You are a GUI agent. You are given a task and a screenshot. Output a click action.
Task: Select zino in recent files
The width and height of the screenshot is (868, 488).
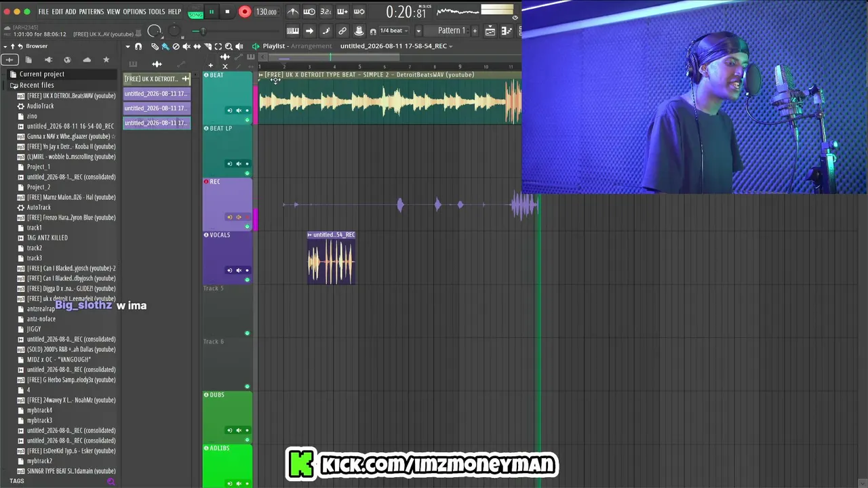(32, 116)
